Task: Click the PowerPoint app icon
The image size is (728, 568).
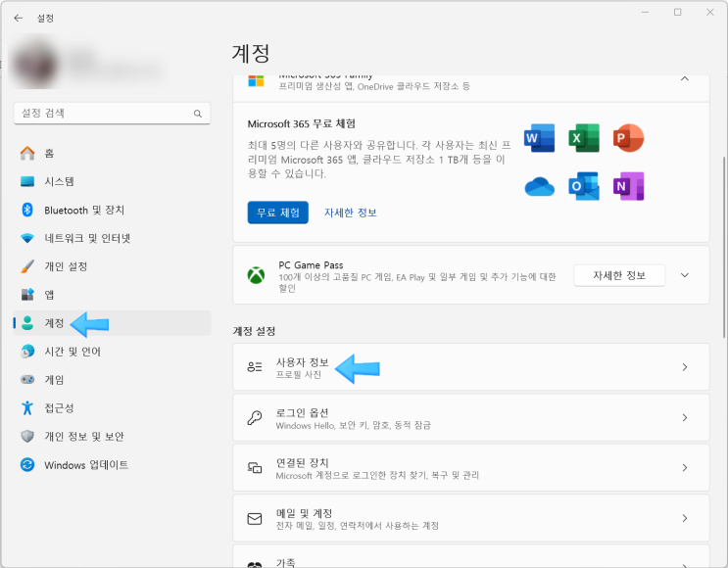Action: [628, 138]
